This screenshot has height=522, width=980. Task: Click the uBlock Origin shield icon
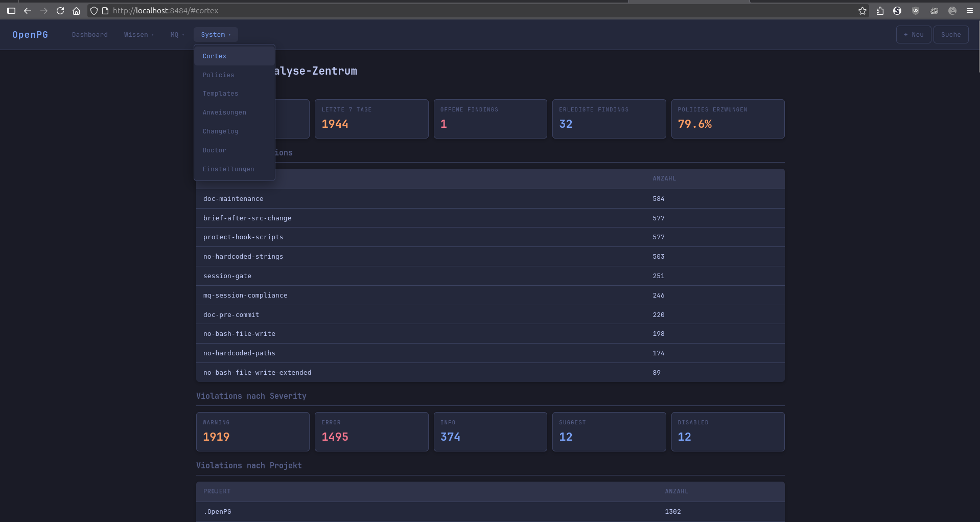tap(916, 11)
